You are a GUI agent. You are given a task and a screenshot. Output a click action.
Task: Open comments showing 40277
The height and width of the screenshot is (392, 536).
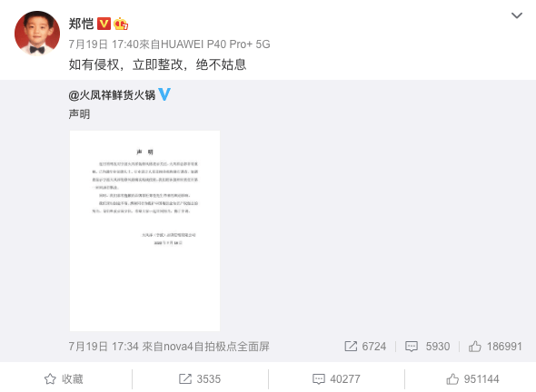coord(336,378)
